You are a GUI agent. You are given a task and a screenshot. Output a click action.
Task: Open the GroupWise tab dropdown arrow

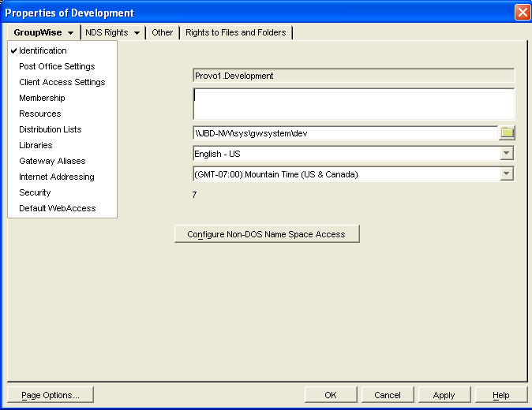(70, 33)
